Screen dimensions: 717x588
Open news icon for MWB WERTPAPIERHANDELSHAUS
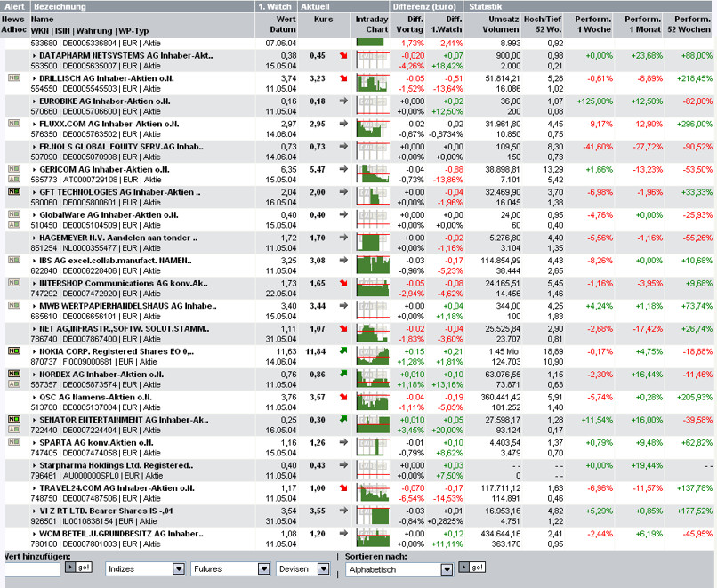point(14,305)
